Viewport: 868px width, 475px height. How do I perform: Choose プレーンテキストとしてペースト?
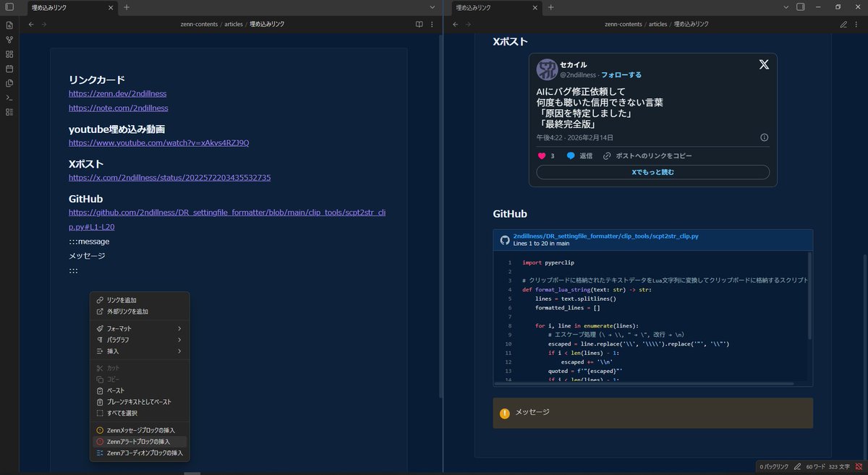click(140, 402)
